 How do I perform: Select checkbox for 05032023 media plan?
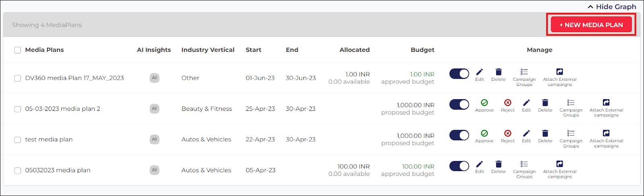point(17,170)
